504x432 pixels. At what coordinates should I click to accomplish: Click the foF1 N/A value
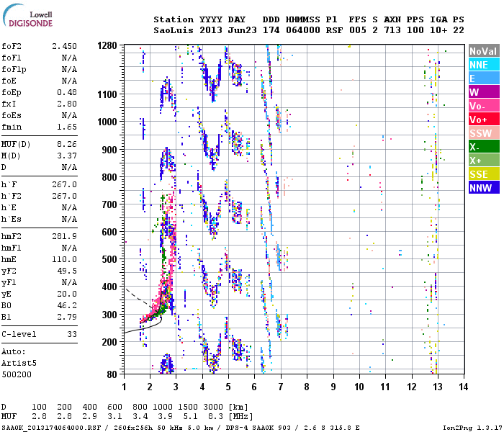[69, 58]
